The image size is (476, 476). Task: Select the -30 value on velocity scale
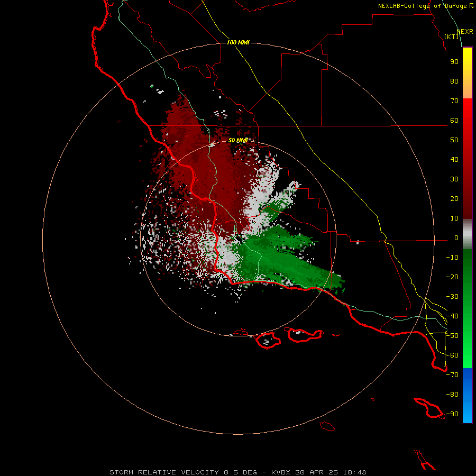(452, 297)
